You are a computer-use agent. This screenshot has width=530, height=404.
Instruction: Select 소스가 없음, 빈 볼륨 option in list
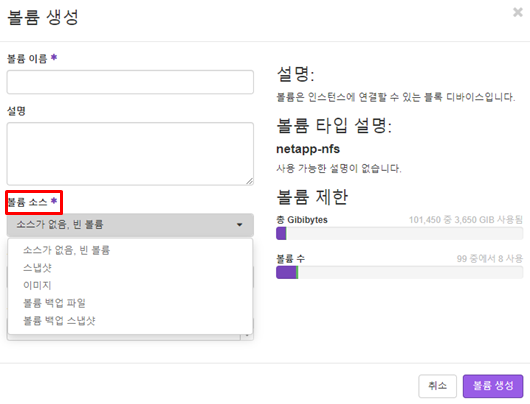[66, 250]
